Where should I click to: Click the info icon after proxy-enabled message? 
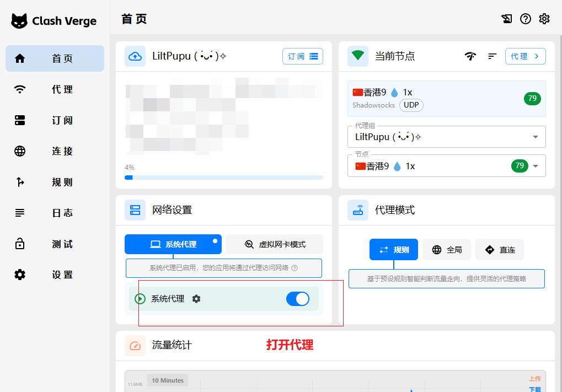pyautogui.click(x=295, y=268)
